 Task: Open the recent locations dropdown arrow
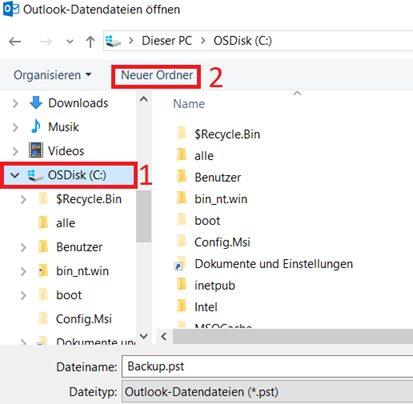coord(70,42)
